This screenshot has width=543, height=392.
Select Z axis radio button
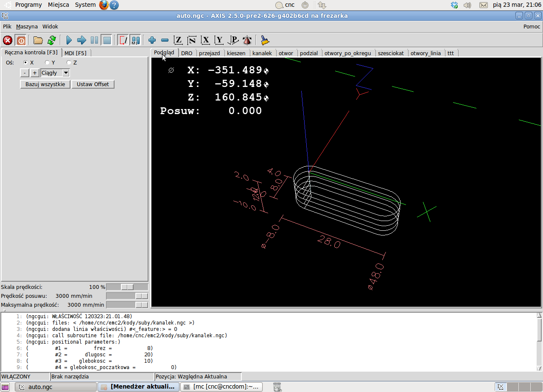tap(69, 62)
